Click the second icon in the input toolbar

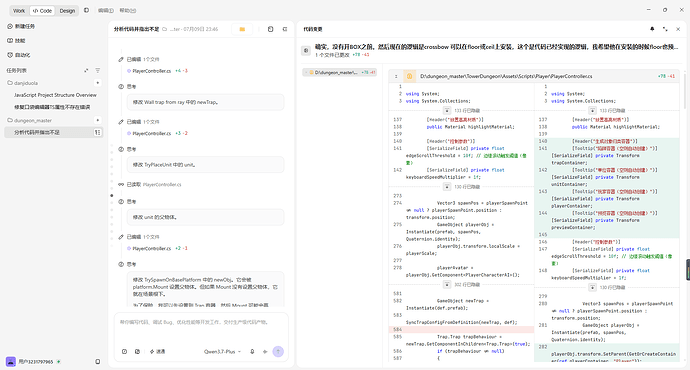click(x=137, y=352)
